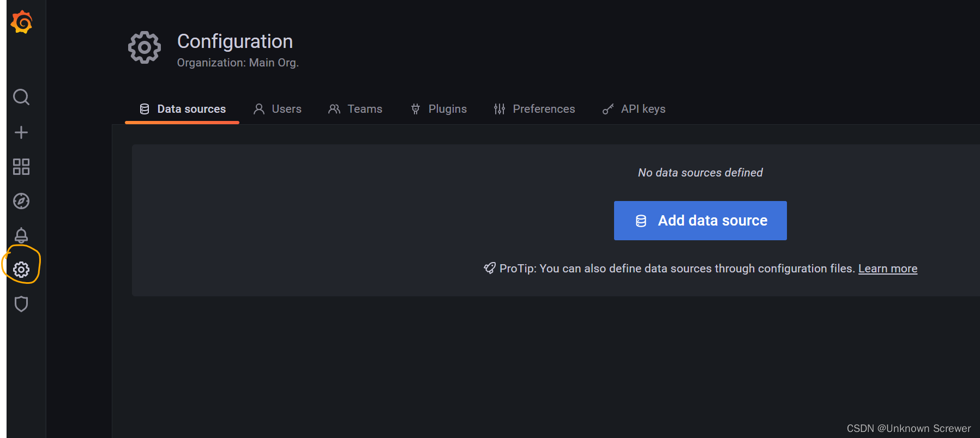The height and width of the screenshot is (438, 980).
Task: Click the Configuration page title
Action: pos(235,41)
